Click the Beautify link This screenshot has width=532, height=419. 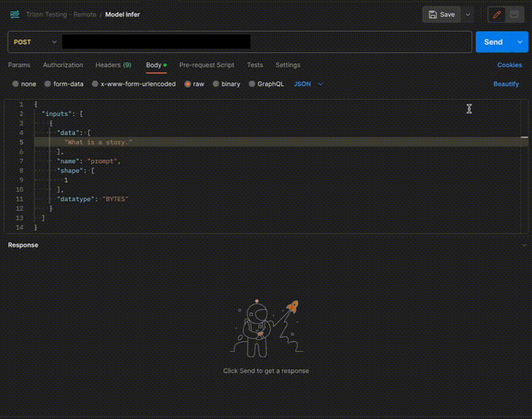506,84
